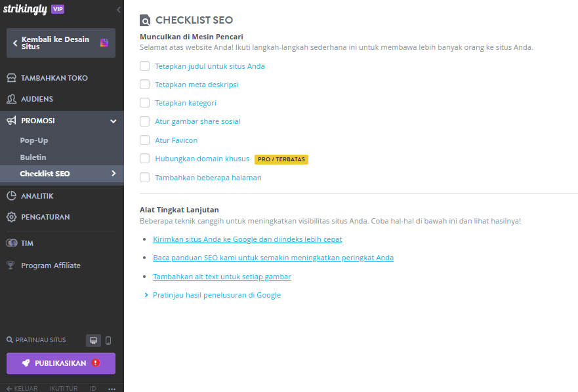Check the Tetapkan meta deskripsi box
Image resolution: width=578 pixels, height=392 pixels.
point(144,85)
